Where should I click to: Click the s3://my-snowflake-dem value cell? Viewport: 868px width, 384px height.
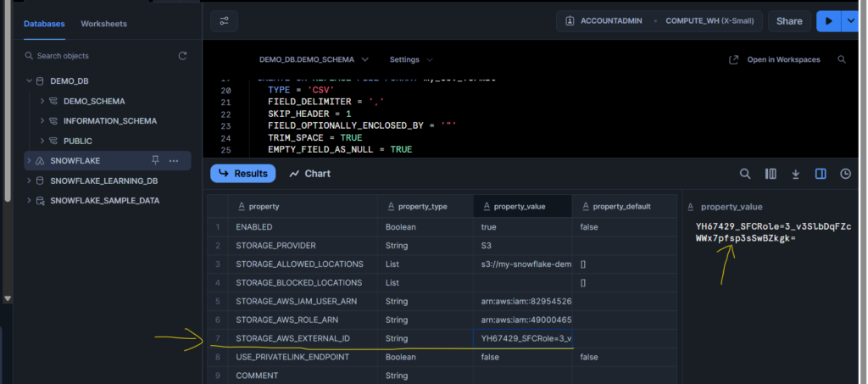coord(522,264)
